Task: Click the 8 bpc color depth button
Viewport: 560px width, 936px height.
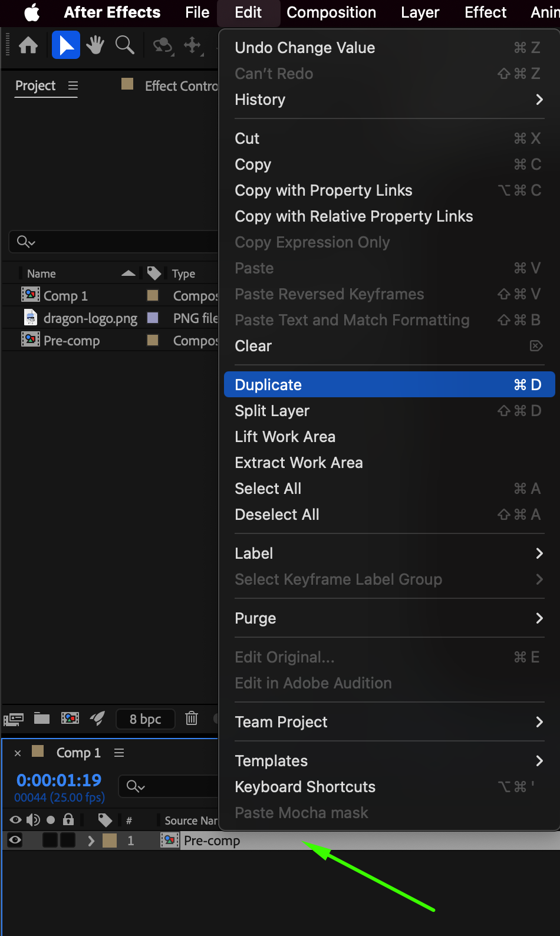Action: [145, 719]
